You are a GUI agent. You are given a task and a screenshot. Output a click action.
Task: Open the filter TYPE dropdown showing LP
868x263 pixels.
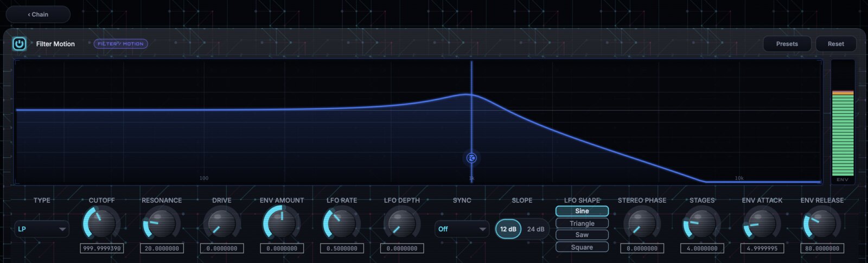pyautogui.click(x=42, y=229)
